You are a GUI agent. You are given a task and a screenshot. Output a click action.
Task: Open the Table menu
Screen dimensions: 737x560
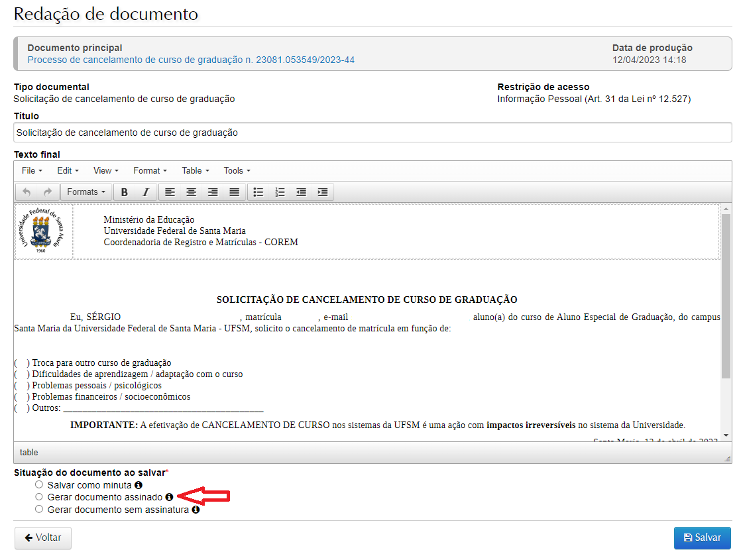coord(196,171)
